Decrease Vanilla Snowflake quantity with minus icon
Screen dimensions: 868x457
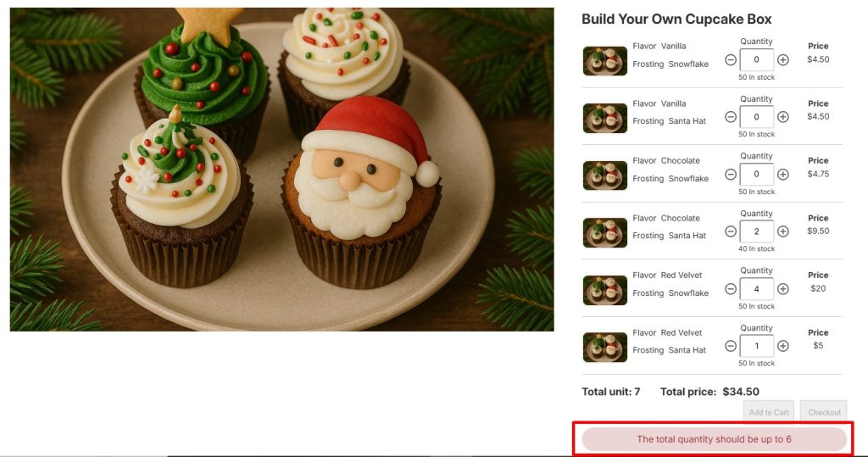731,60
